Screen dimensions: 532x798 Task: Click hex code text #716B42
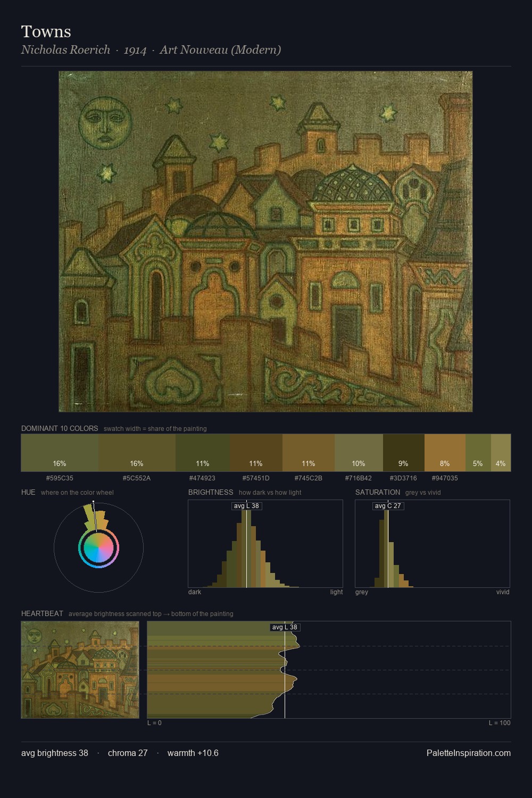coord(359,478)
